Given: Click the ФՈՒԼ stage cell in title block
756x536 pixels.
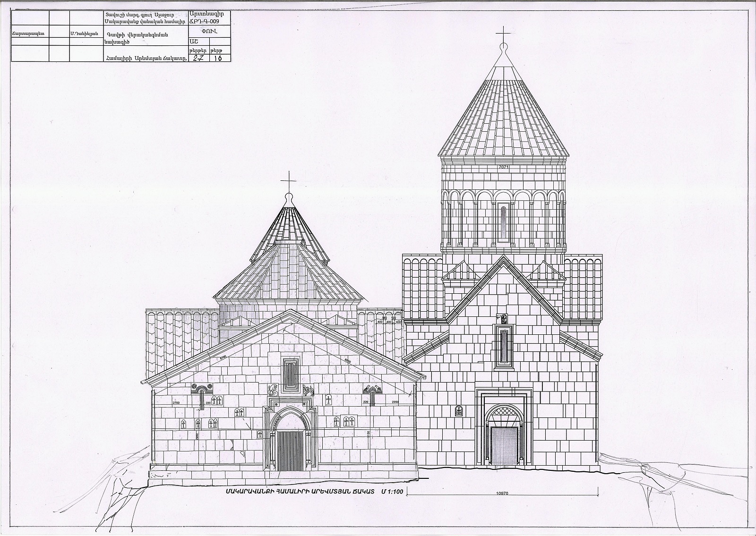Looking at the screenshot, I should (x=208, y=32).
